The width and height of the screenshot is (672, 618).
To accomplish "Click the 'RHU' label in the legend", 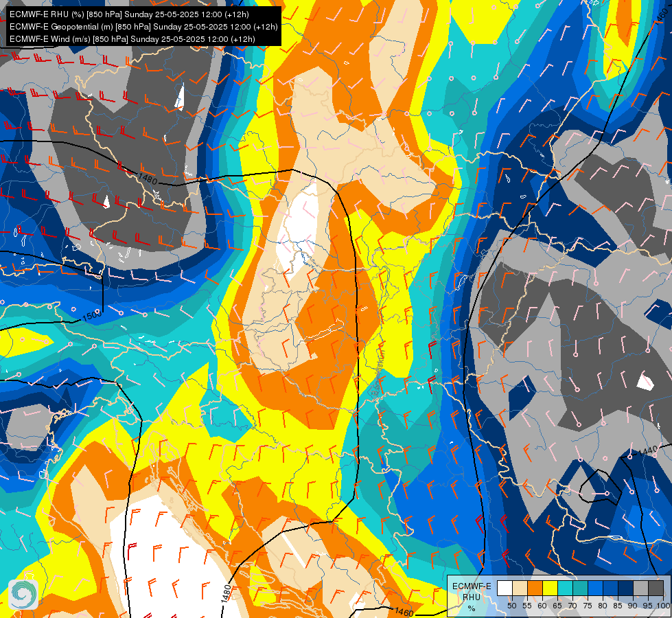I will [x=472, y=597].
